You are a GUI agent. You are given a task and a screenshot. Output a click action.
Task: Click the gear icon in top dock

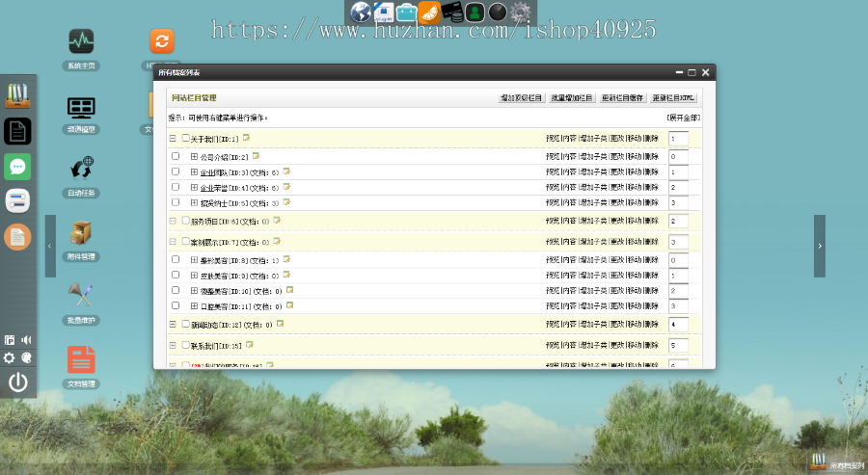click(x=520, y=13)
